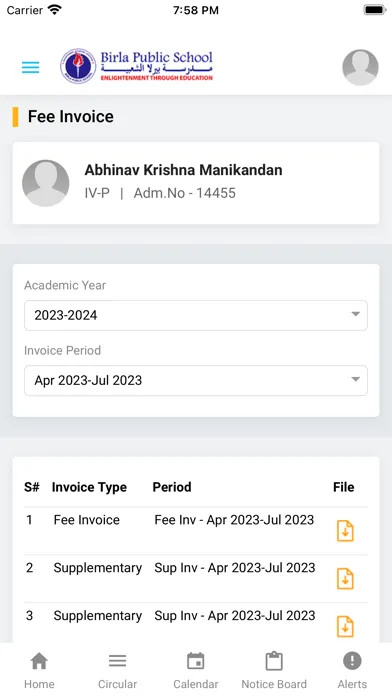Download the Fee Invoice file in row 1
Viewport: 392px width, 696px height.
pyautogui.click(x=345, y=531)
